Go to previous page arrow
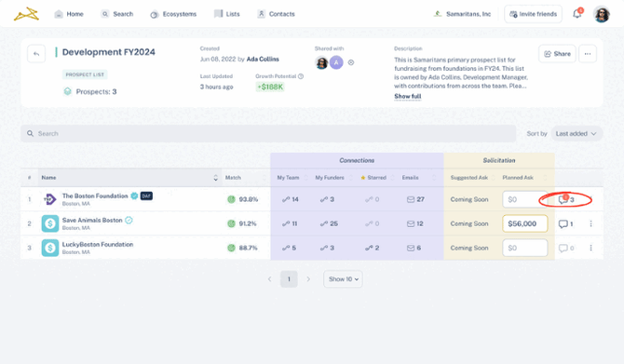The height and width of the screenshot is (364, 624). coord(270,279)
